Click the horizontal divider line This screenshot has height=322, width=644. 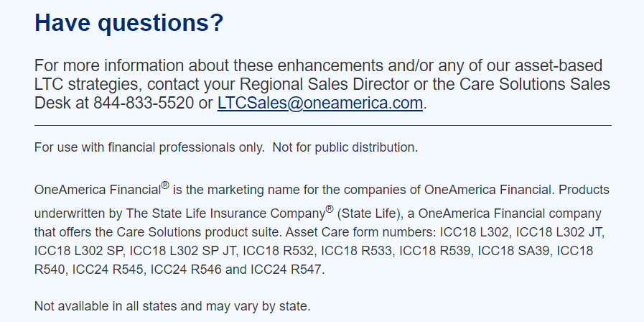click(x=323, y=125)
